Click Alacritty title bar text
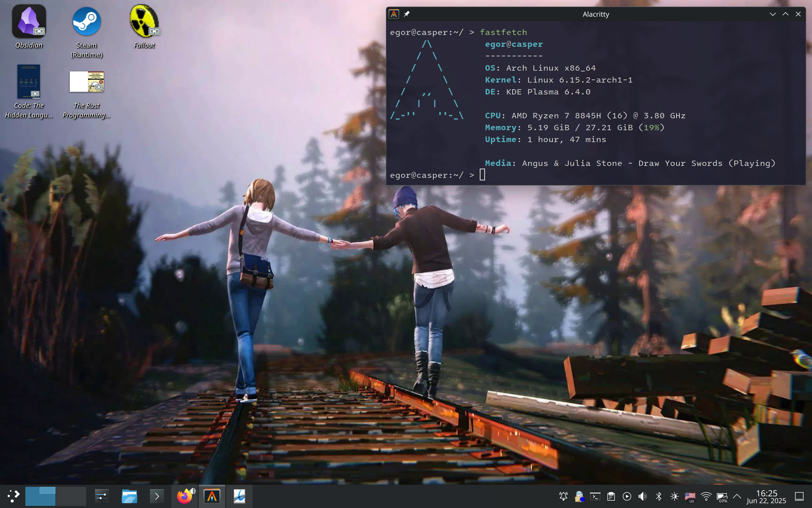Image resolution: width=812 pixels, height=508 pixels. (x=596, y=14)
